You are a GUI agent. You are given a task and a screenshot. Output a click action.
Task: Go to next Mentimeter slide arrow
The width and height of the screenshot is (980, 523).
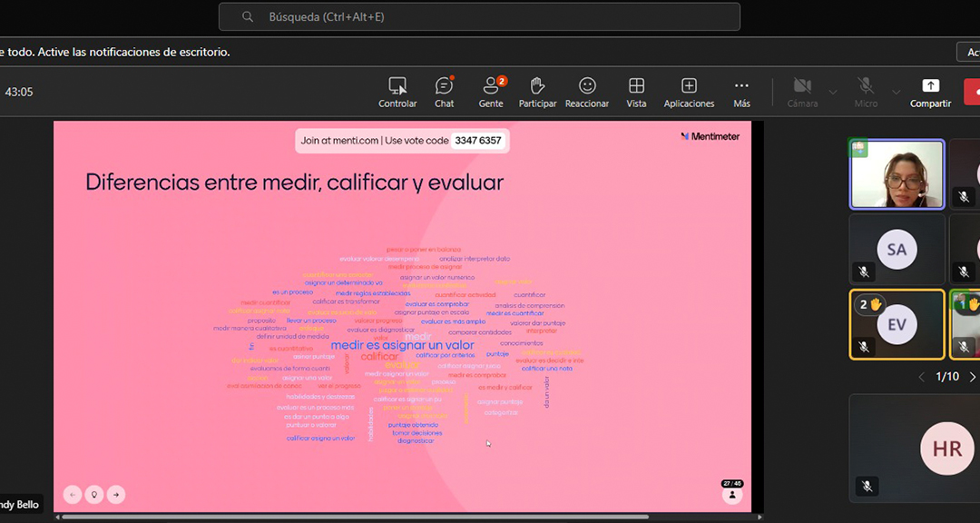point(116,495)
